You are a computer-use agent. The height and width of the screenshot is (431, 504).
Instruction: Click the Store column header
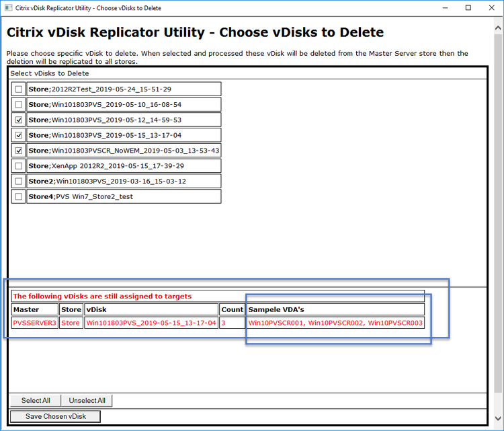coord(71,309)
